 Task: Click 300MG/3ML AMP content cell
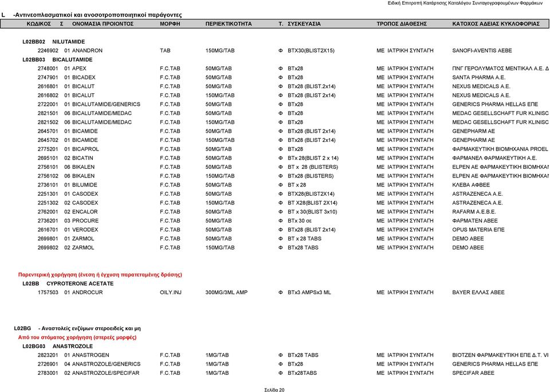coord(227,292)
